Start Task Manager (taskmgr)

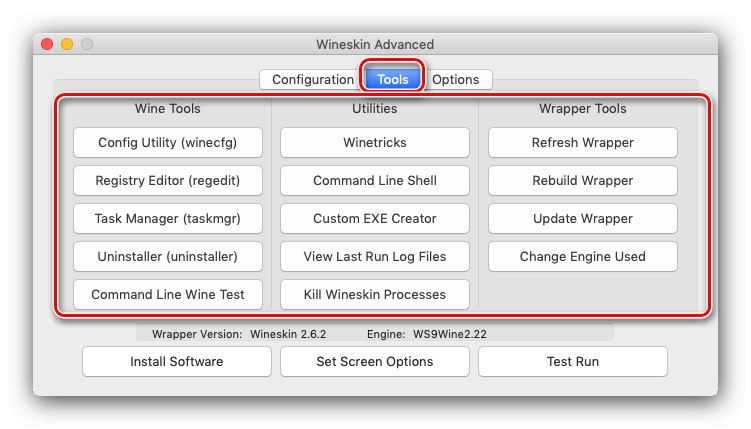point(168,218)
